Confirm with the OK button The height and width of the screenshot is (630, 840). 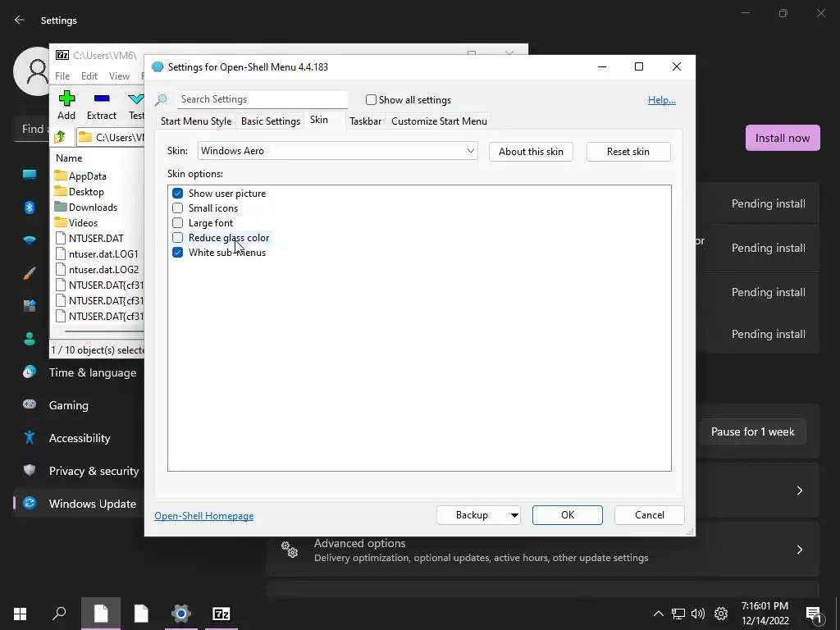pyautogui.click(x=568, y=515)
